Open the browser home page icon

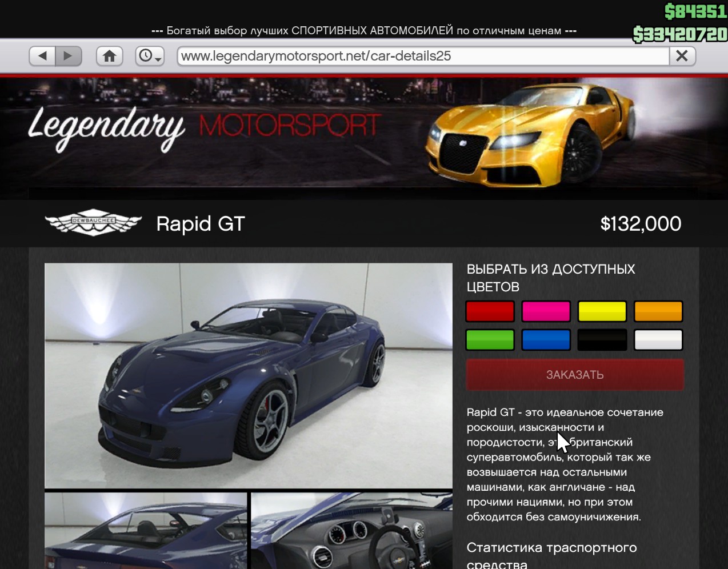pyautogui.click(x=109, y=56)
